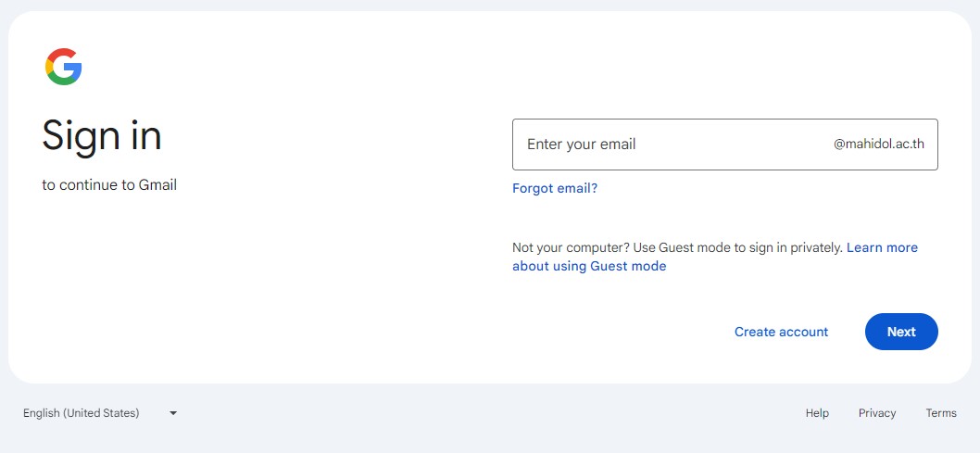Click the about using Guest mode link line
Viewport: 980px width, 453px height.
coord(589,266)
